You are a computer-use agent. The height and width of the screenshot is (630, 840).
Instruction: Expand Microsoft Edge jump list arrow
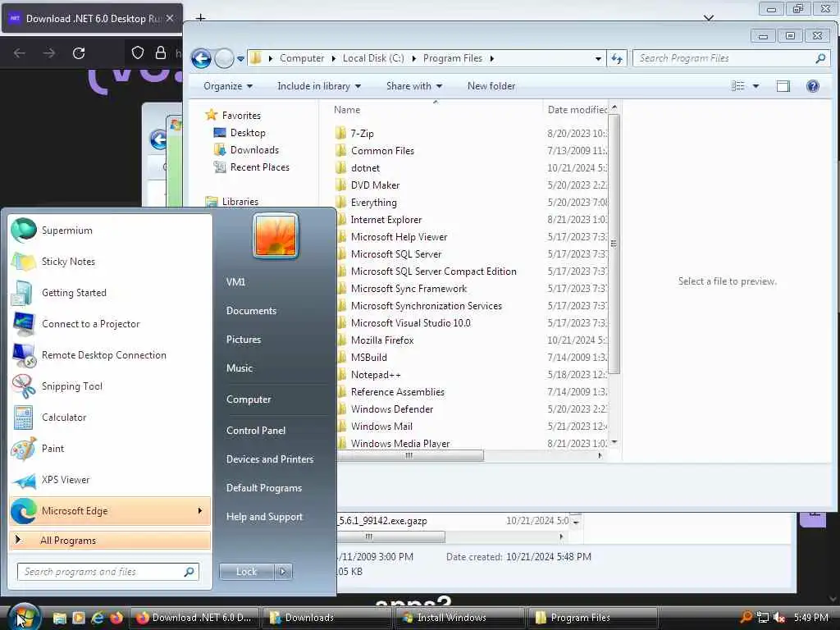point(200,511)
